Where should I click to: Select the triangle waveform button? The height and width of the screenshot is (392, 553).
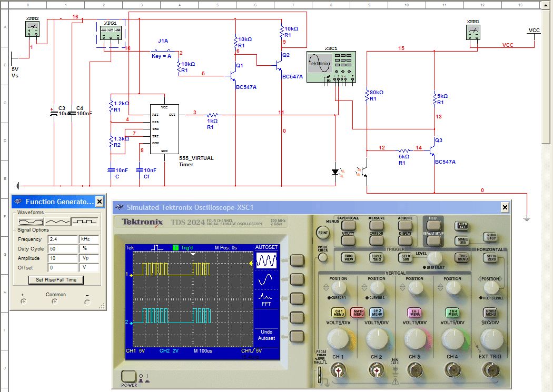[58, 222]
